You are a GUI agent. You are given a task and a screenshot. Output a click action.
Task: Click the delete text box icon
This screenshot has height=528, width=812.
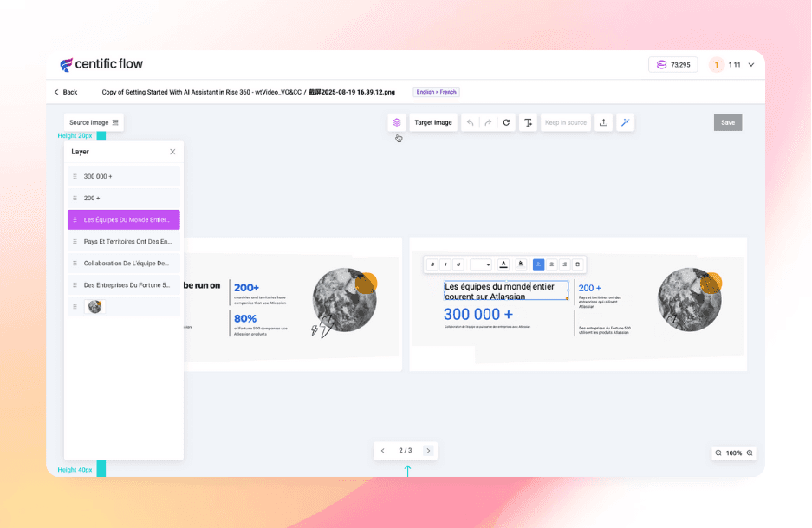click(x=577, y=264)
